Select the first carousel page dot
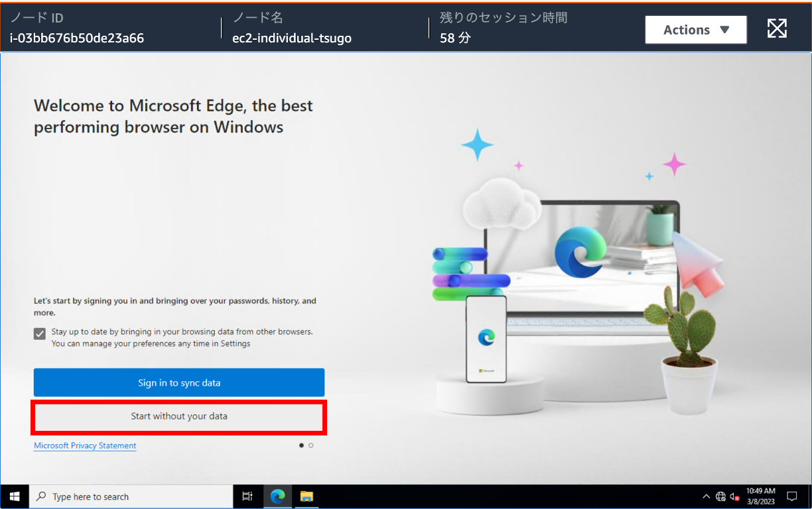 click(301, 445)
